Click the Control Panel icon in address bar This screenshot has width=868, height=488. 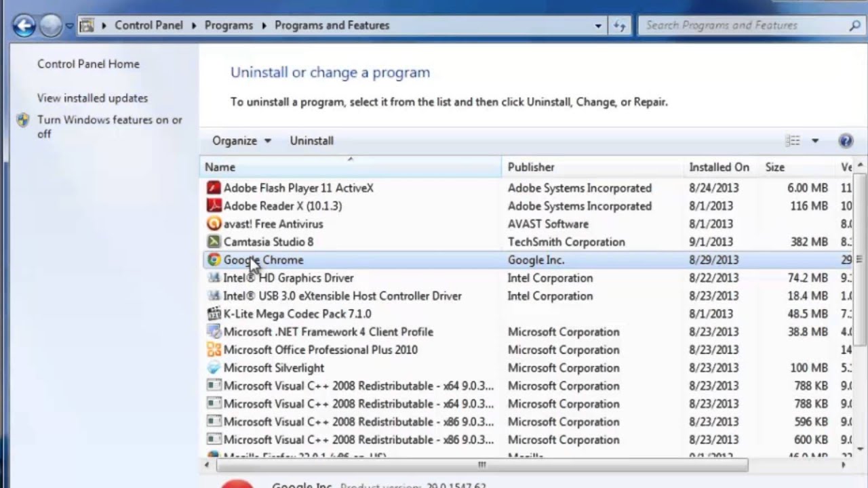tap(87, 26)
